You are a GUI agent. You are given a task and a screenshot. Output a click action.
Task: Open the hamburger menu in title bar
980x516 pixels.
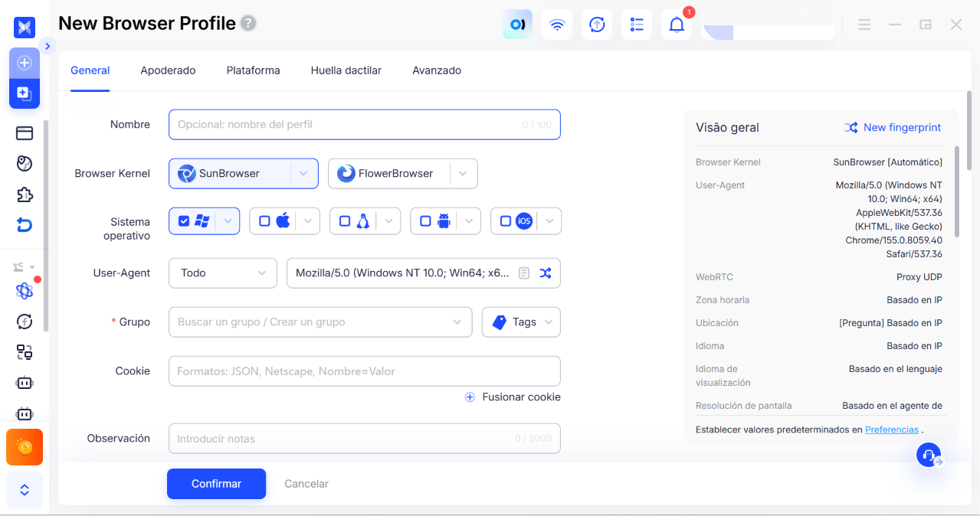tap(864, 24)
